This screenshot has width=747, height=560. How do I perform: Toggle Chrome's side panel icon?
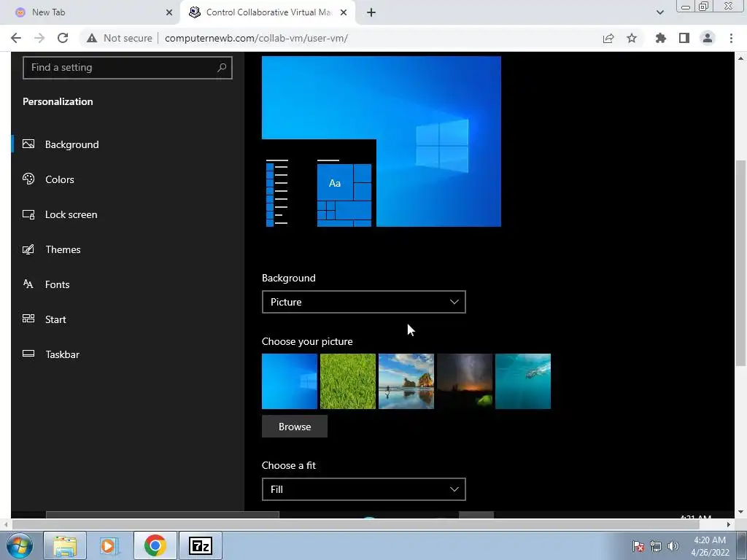pos(684,38)
